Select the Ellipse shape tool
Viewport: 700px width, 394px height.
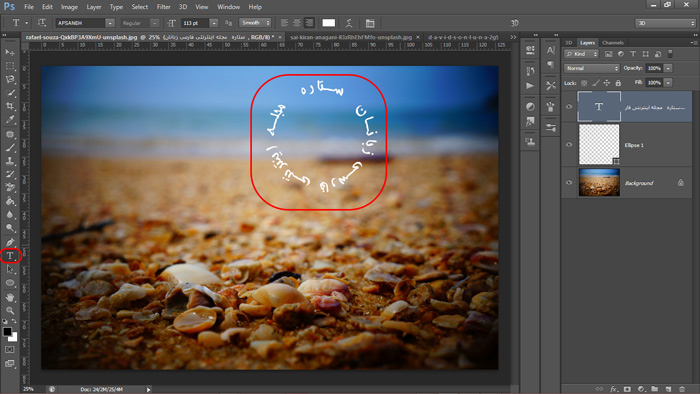tap(10, 283)
